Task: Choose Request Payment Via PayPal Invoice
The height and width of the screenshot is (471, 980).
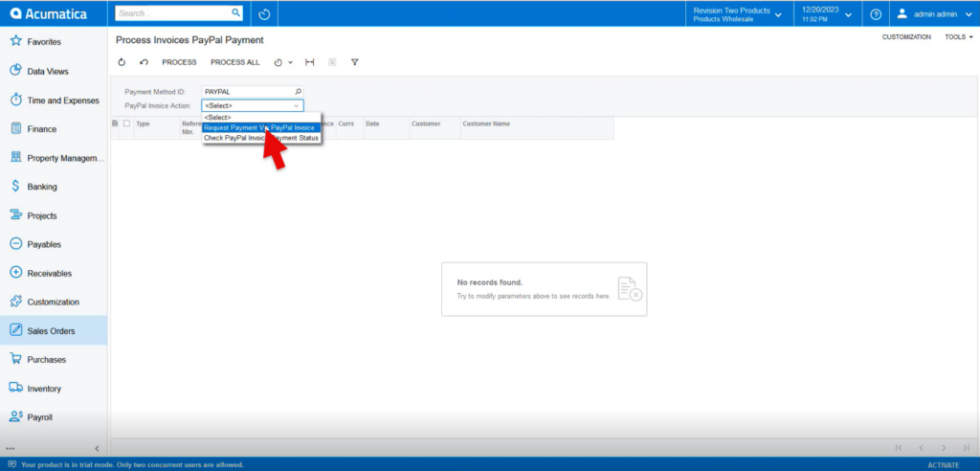Action: click(261, 127)
